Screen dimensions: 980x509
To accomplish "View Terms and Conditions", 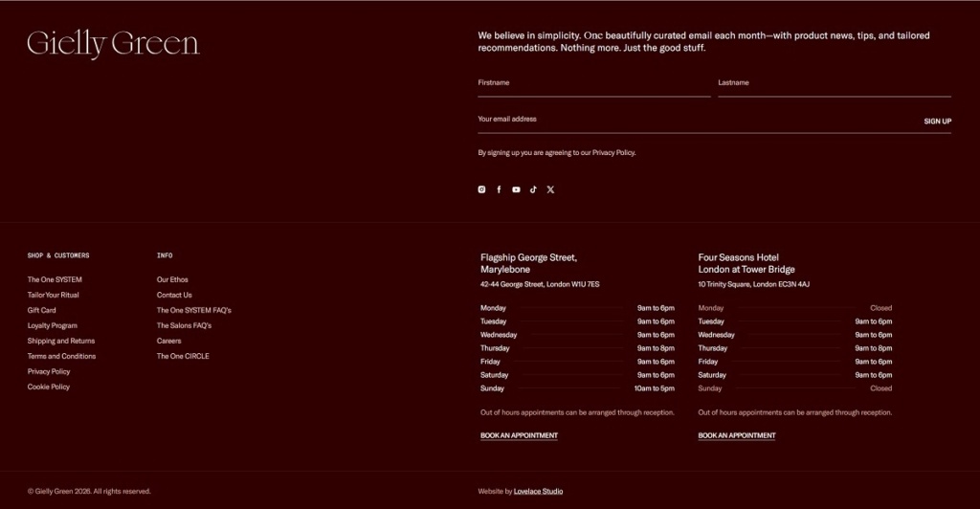I will pyautogui.click(x=61, y=356).
